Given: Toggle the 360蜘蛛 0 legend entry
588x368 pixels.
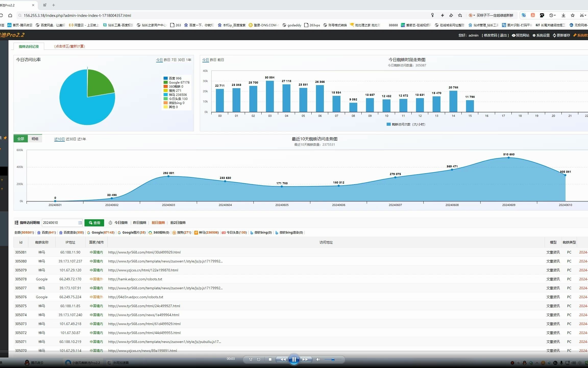Looking at the screenshot, I should (173, 86).
